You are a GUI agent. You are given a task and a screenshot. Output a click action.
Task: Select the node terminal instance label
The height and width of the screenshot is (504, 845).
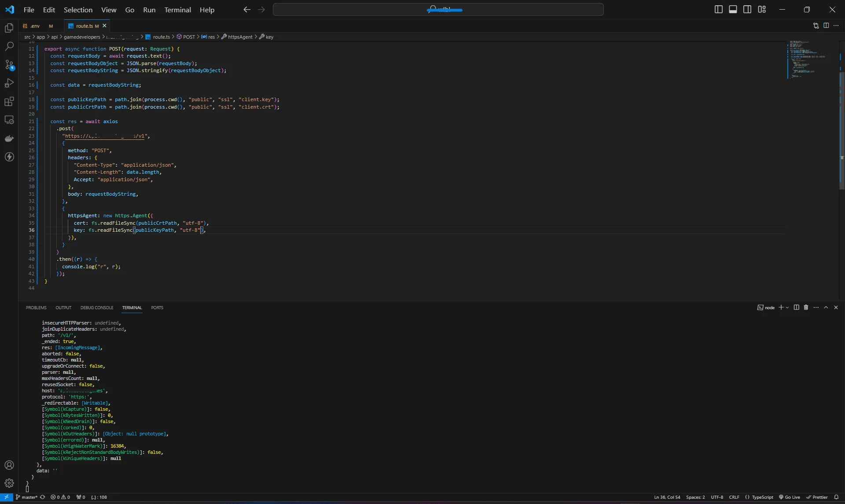coord(766,308)
